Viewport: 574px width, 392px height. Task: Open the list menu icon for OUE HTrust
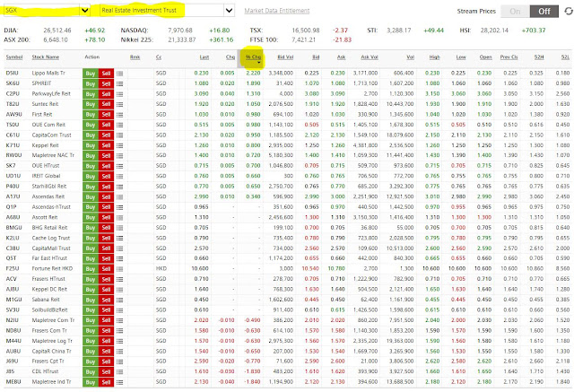tap(119, 166)
